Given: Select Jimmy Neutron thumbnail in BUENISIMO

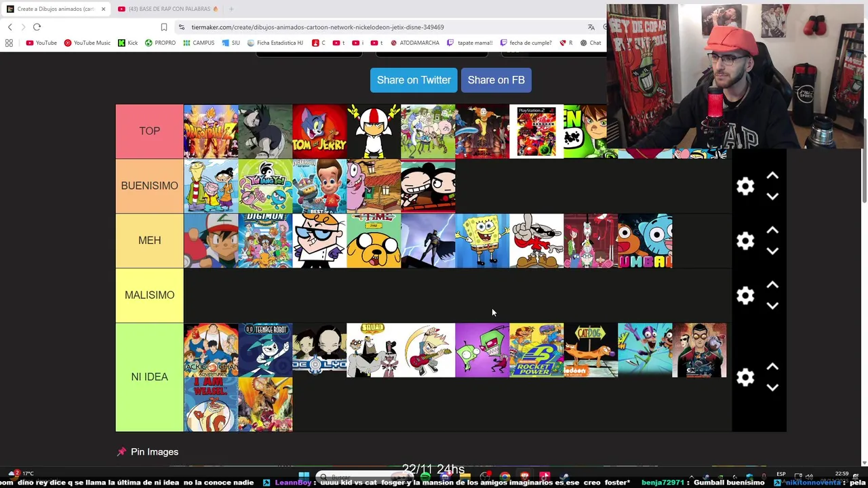Looking at the screenshot, I should [319, 186].
